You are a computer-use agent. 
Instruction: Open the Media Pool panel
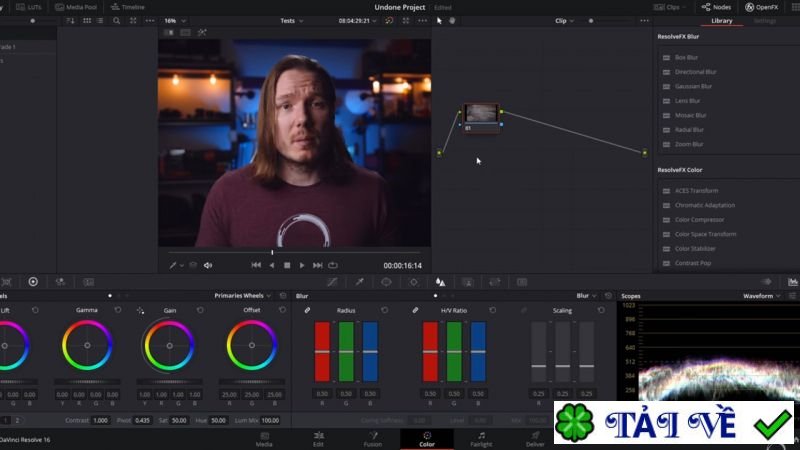pos(76,7)
